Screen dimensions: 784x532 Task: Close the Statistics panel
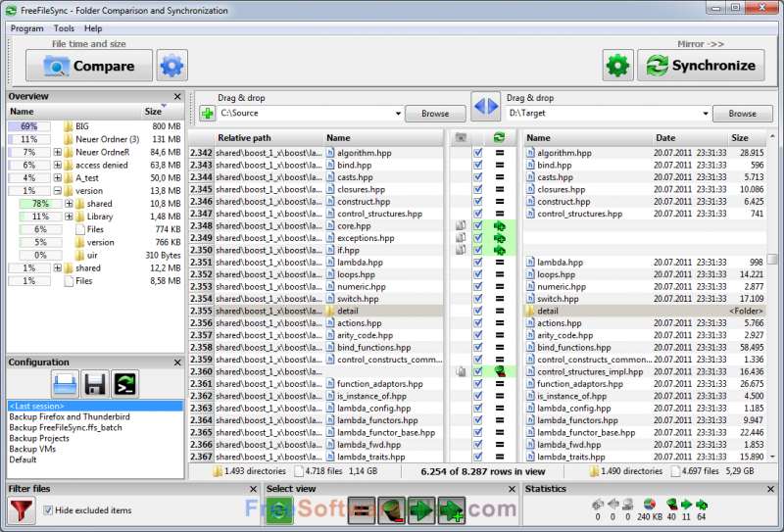pos(770,489)
